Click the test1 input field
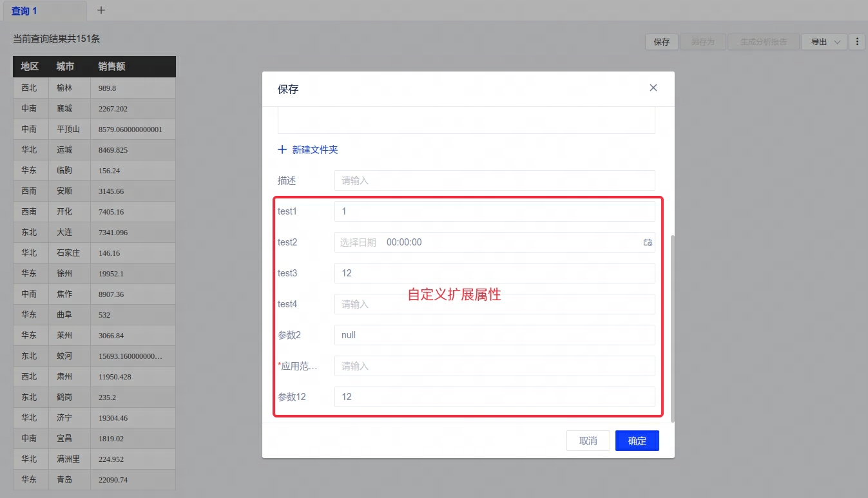 pyautogui.click(x=494, y=211)
